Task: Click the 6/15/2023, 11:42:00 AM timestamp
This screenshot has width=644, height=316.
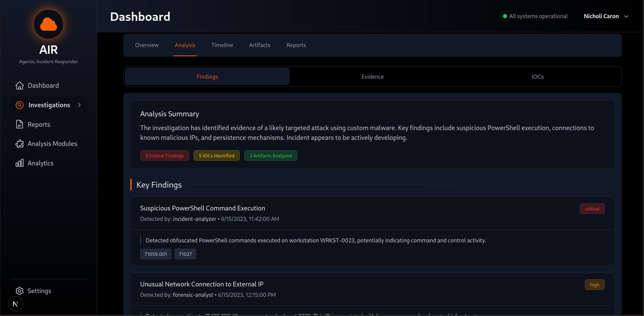Action: coord(250,219)
